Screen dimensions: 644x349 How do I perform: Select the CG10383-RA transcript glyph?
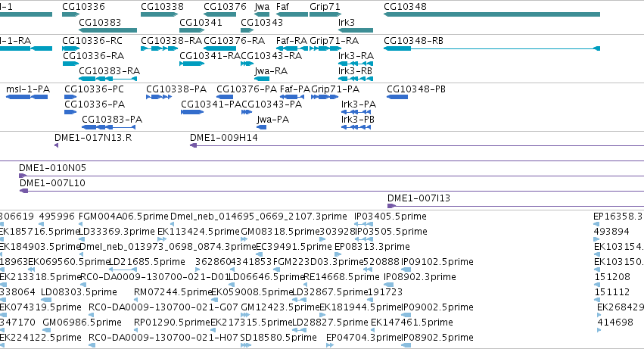[107, 79]
